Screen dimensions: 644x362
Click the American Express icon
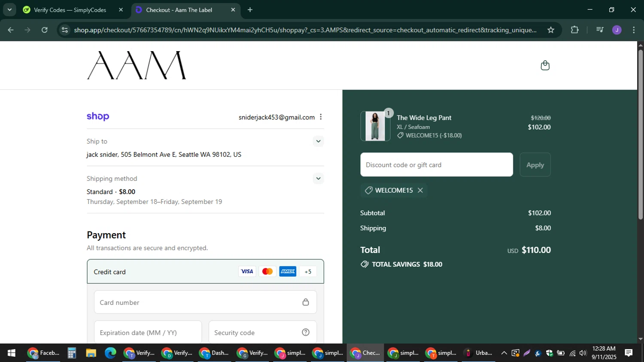[288, 271]
